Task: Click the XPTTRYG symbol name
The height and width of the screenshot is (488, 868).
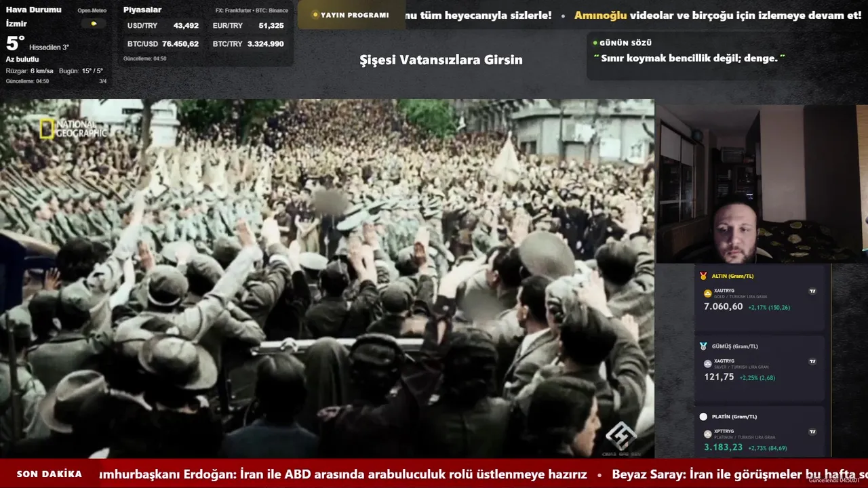Action: [x=724, y=431]
